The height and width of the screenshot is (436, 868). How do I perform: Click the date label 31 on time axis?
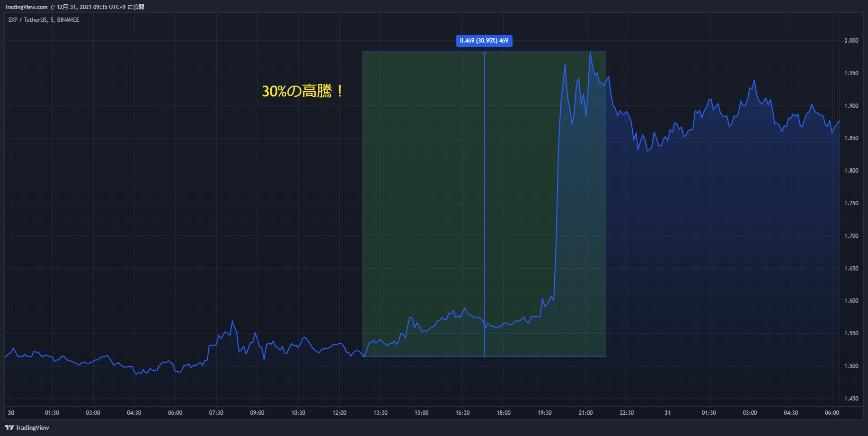point(667,413)
